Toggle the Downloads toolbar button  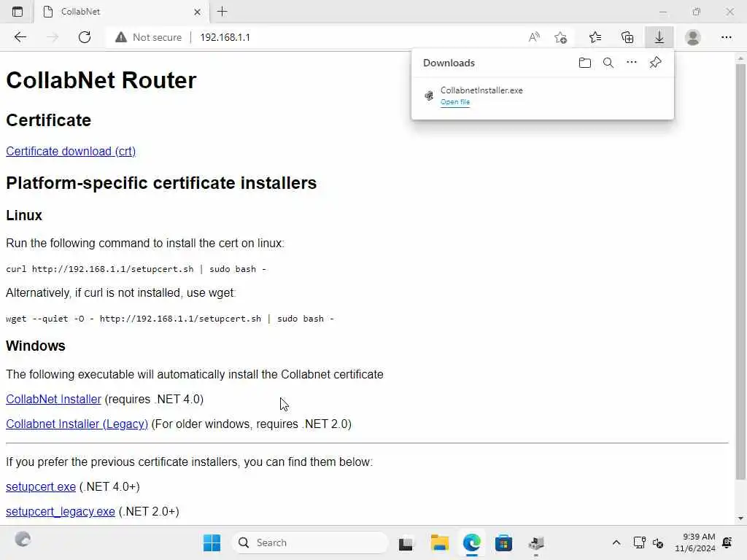[659, 37]
